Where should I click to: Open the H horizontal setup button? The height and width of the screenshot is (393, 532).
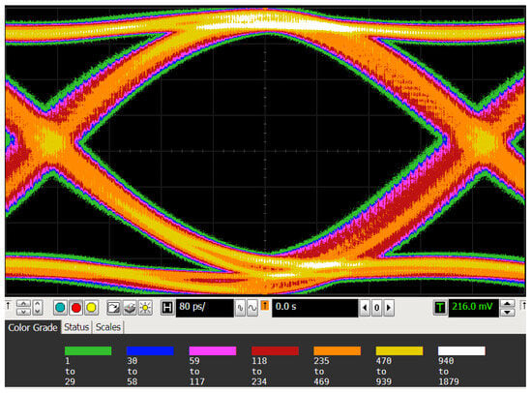tap(167, 308)
